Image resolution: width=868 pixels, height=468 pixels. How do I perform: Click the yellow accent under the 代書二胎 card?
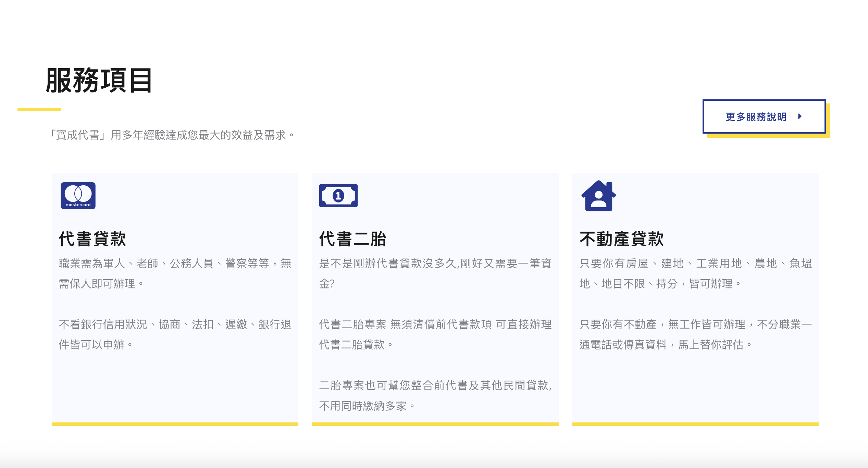(x=435, y=424)
